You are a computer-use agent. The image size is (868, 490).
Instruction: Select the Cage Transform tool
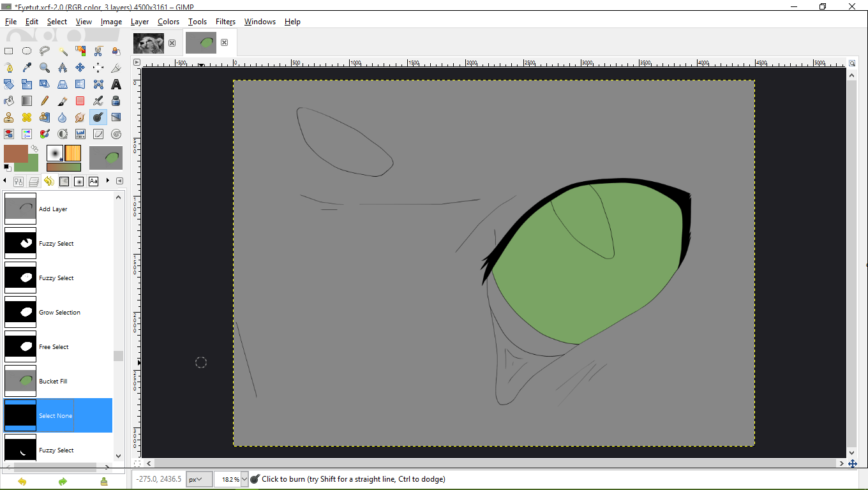pos(98,84)
